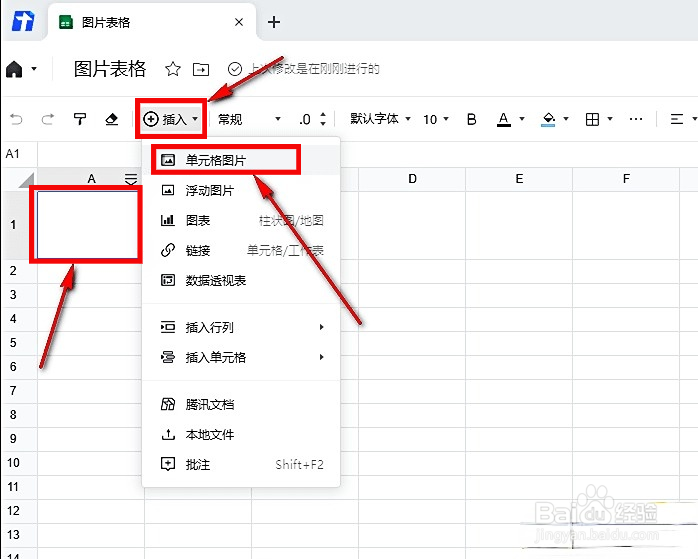Switch to the 图片表格 browser tab

[151, 22]
